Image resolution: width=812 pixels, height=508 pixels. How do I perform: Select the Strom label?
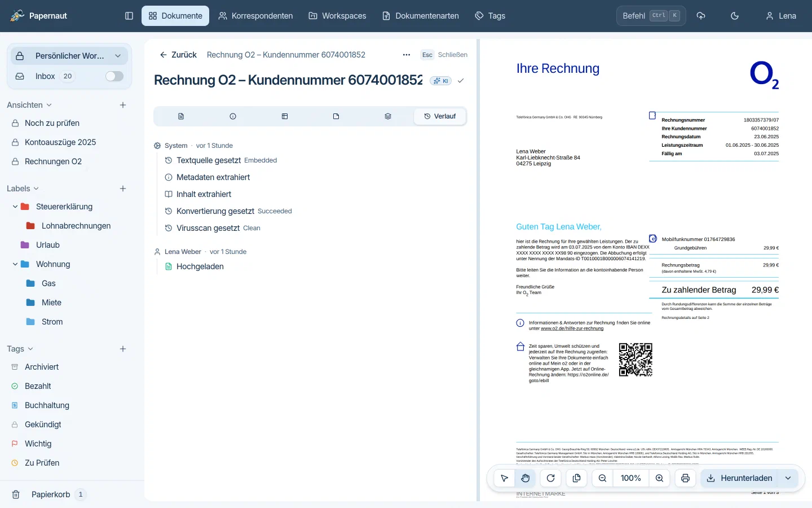pos(52,322)
